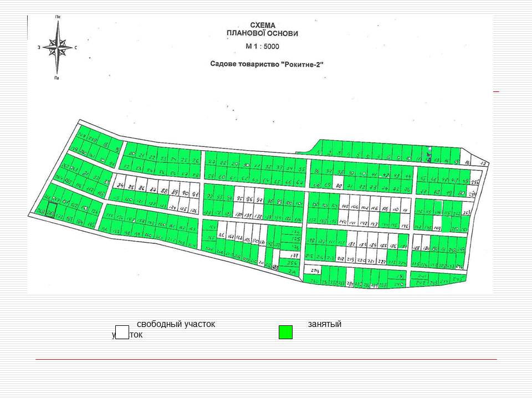
Task: Select occupied plot number 256
Action: (x=291, y=263)
